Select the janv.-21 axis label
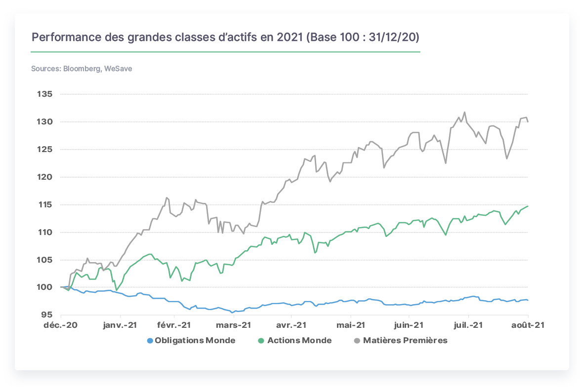The image size is (584, 392). tap(120, 325)
